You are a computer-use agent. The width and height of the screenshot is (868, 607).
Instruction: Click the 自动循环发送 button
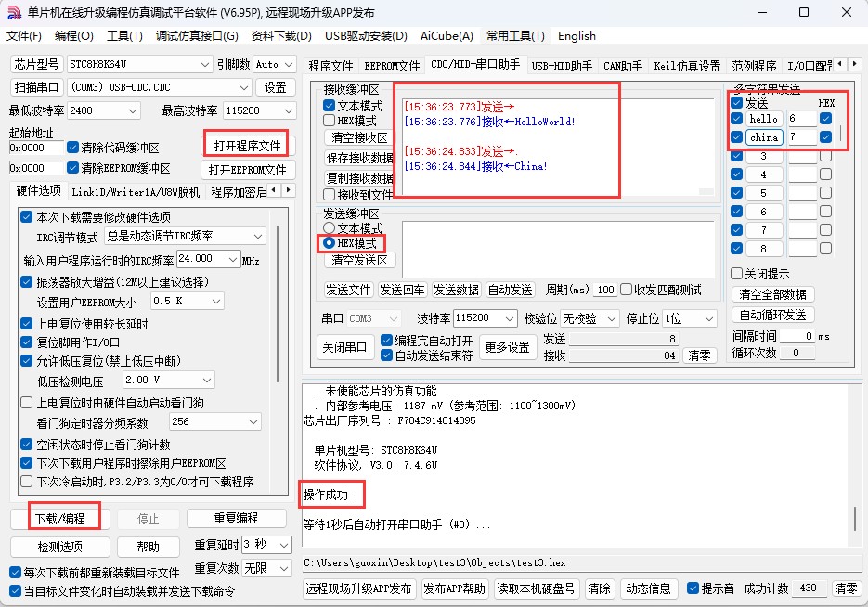coord(772,315)
